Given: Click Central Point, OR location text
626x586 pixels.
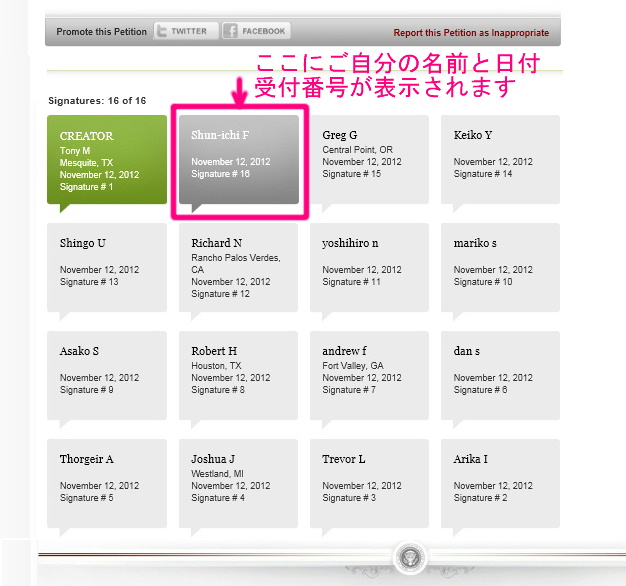Looking at the screenshot, I should [357, 150].
